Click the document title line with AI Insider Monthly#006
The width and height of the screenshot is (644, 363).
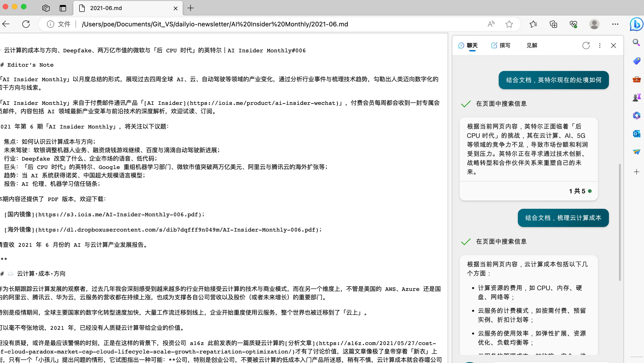[x=153, y=50]
